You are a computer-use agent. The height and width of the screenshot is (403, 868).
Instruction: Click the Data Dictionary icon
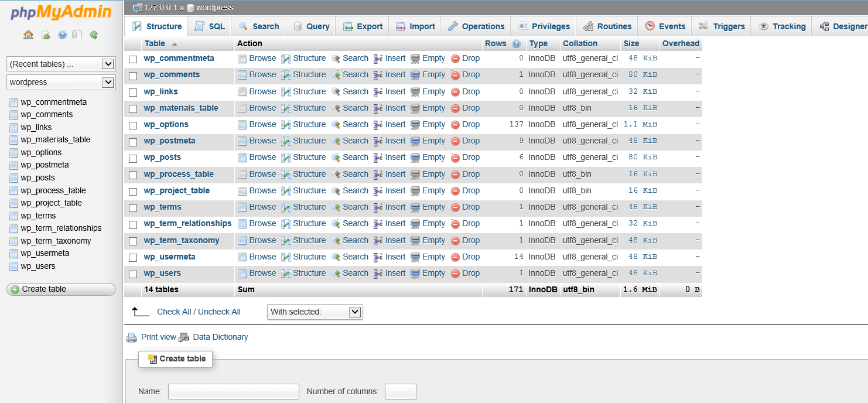click(x=184, y=337)
